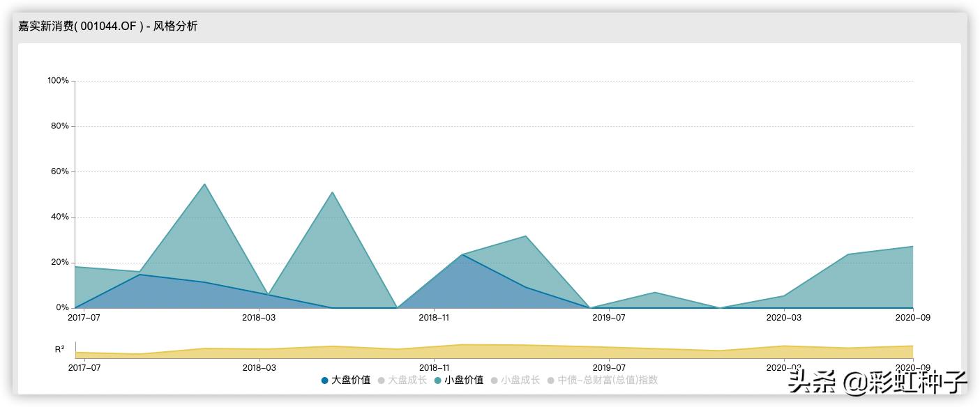Click the grey 小盘成长 legend dot
Screen dimensions: 980x407
[x=495, y=381]
